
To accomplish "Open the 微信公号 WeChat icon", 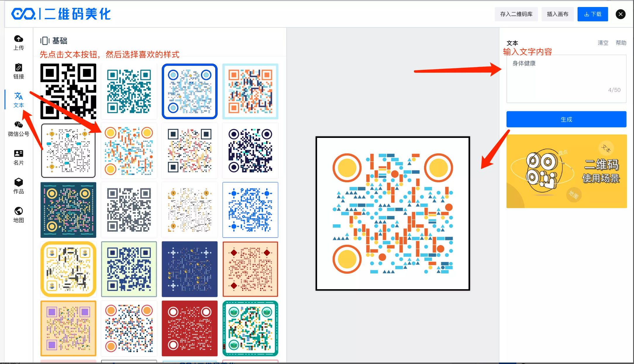I will click(18, 129).
